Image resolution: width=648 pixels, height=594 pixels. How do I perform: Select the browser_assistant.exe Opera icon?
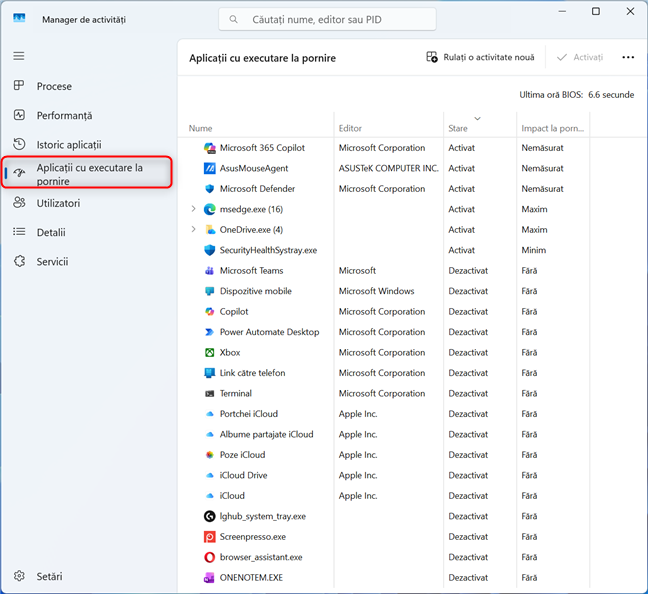[210, 557]
